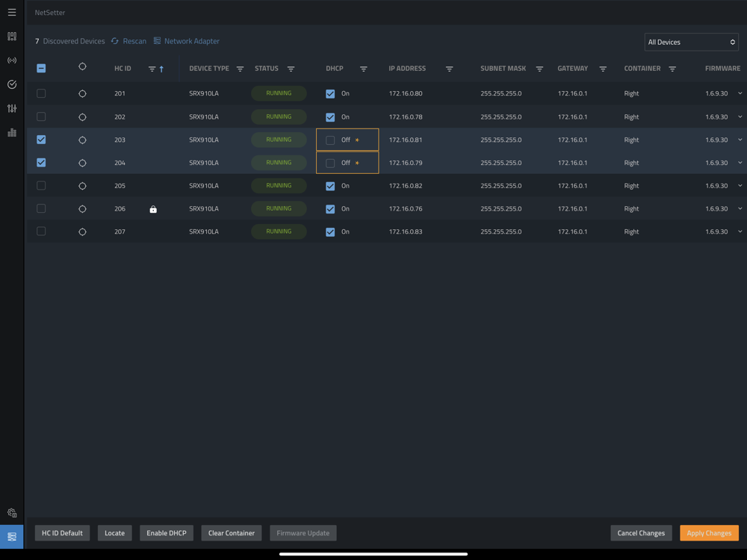Open the HC ID column filter
Screen dimensions: 747x560
[152, 69]
